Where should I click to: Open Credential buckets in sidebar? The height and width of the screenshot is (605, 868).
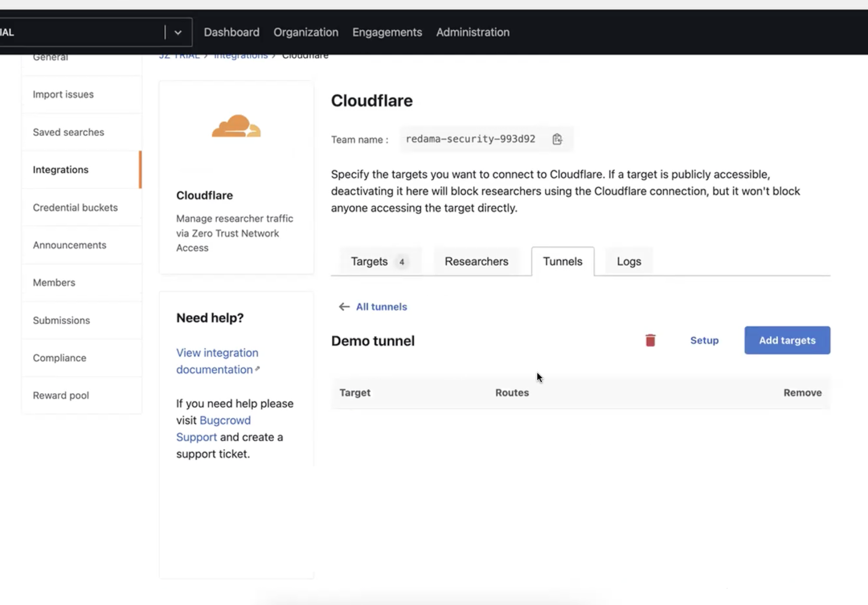coord(82,208)
